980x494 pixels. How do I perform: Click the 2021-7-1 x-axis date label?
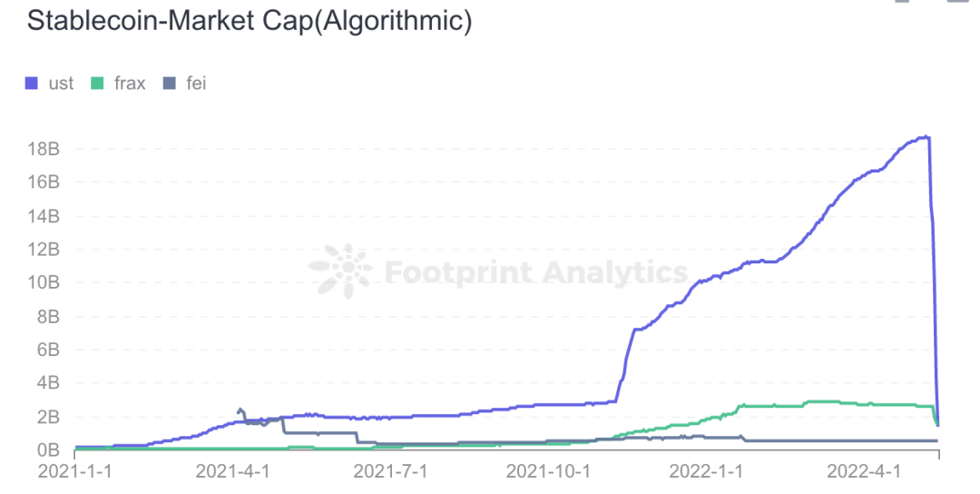coord(390,471)
